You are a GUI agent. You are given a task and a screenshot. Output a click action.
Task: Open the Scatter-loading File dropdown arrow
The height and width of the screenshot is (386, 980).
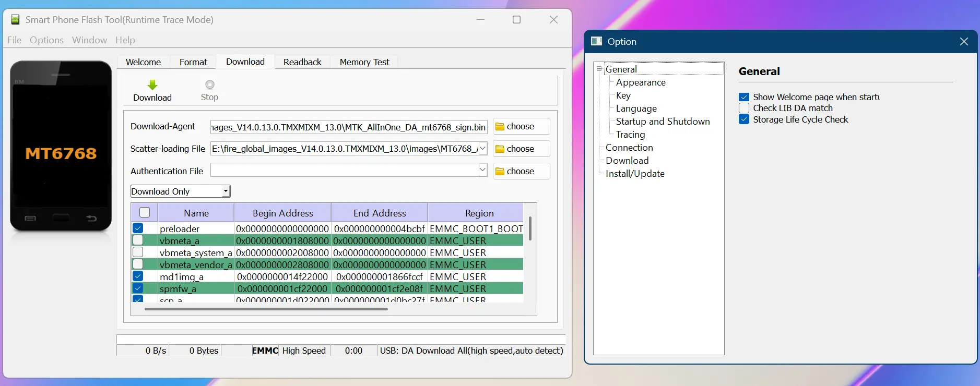pyautogui.click(x=483, y=149)
